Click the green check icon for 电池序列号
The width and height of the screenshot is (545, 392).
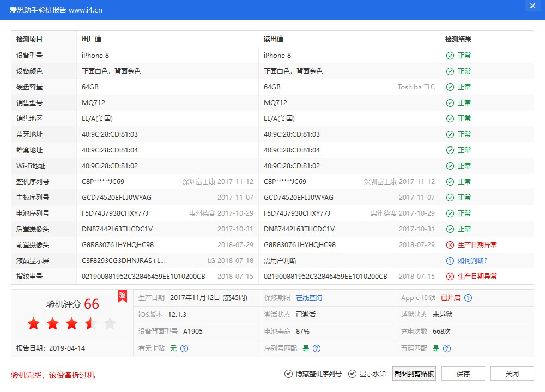point(450,213)
